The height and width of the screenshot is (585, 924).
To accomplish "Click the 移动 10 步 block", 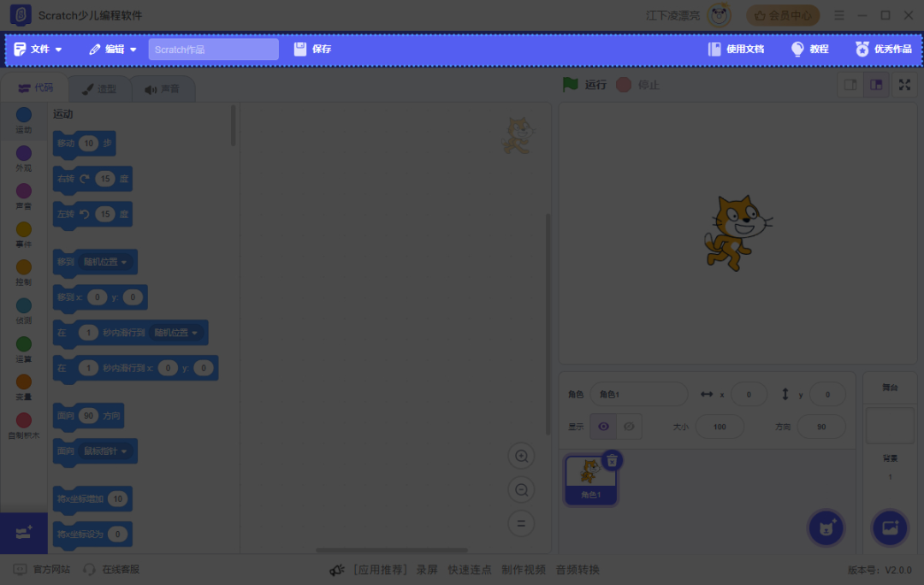I will (84, 145).
